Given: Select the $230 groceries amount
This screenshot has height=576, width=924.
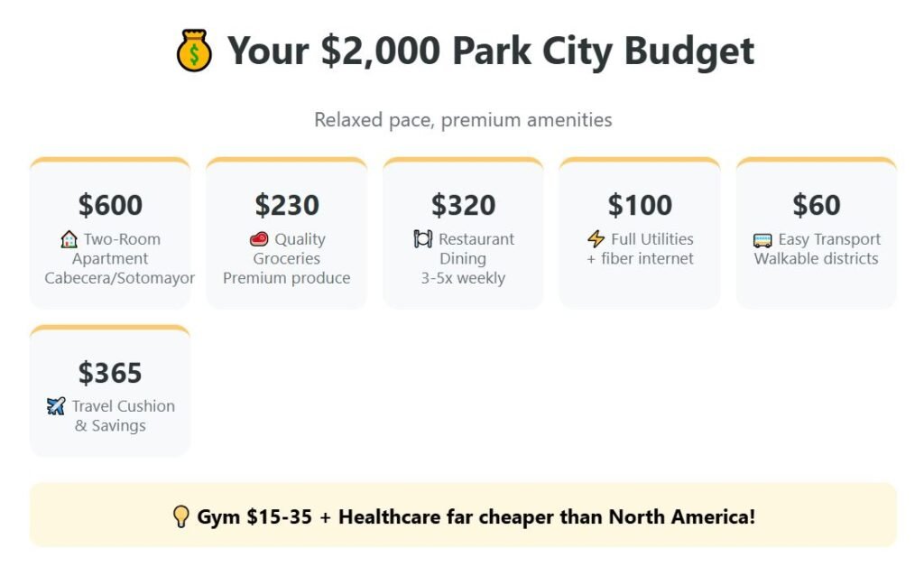Looking at the screenshot, I should click(x=287, y=205).
